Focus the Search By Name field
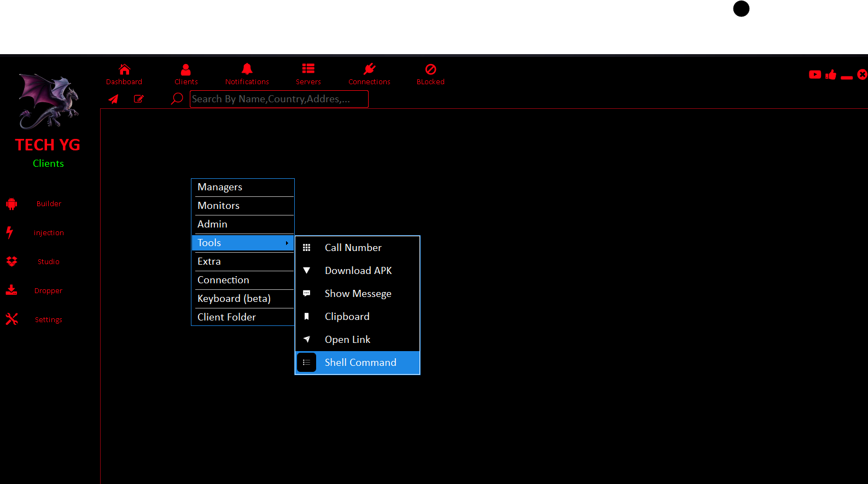Screen dimensions: 868x484 pyautogui.click(x=278, y=99)
